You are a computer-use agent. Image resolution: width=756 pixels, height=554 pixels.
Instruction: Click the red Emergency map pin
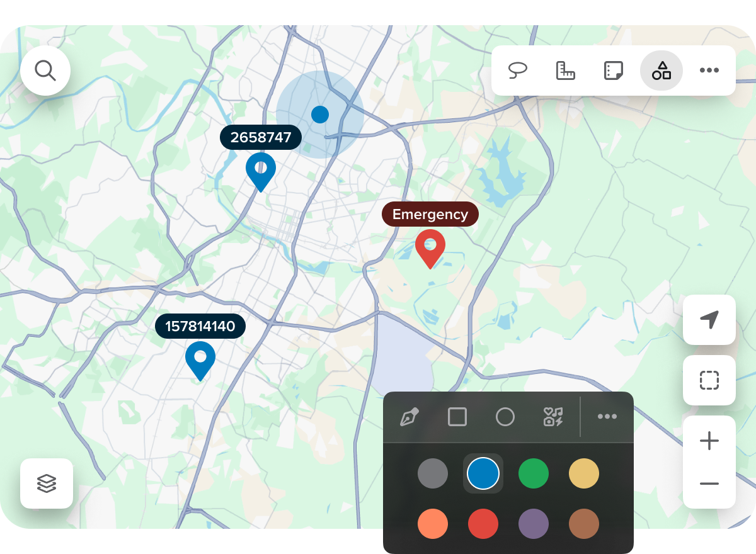click(430, 247)
